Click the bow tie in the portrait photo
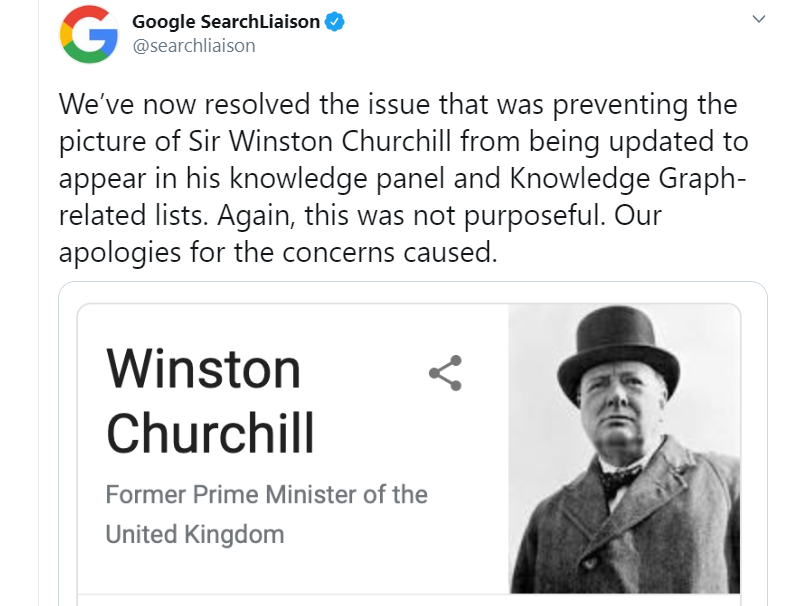786x606 pixels. [x=622, y=472]
